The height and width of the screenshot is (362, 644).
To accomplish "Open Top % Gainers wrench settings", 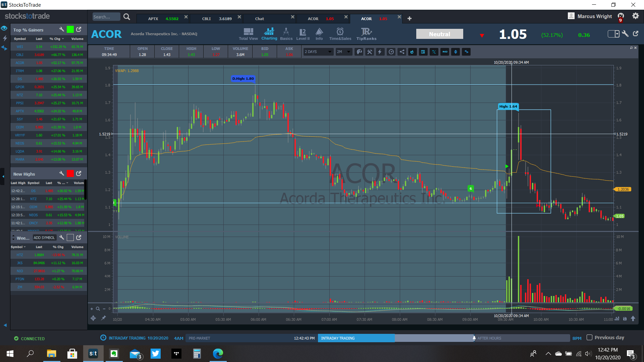I will click(x=61, y=29).
